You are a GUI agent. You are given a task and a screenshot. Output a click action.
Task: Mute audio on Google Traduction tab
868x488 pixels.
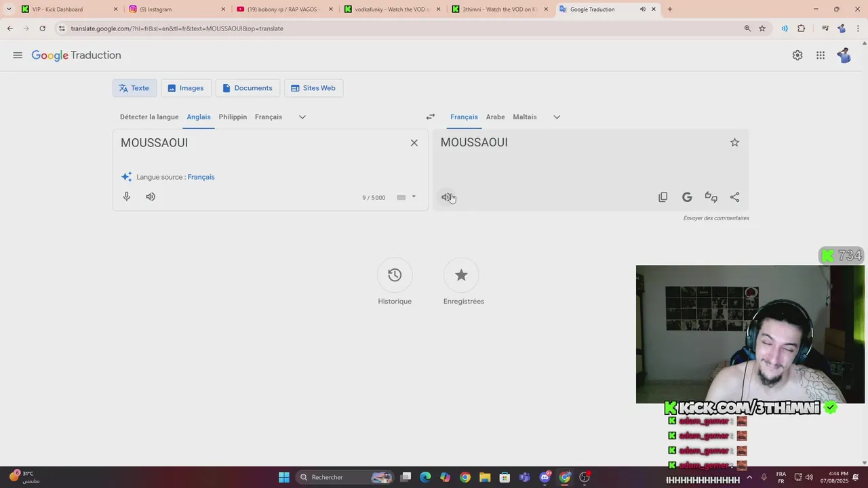[642, 9]
